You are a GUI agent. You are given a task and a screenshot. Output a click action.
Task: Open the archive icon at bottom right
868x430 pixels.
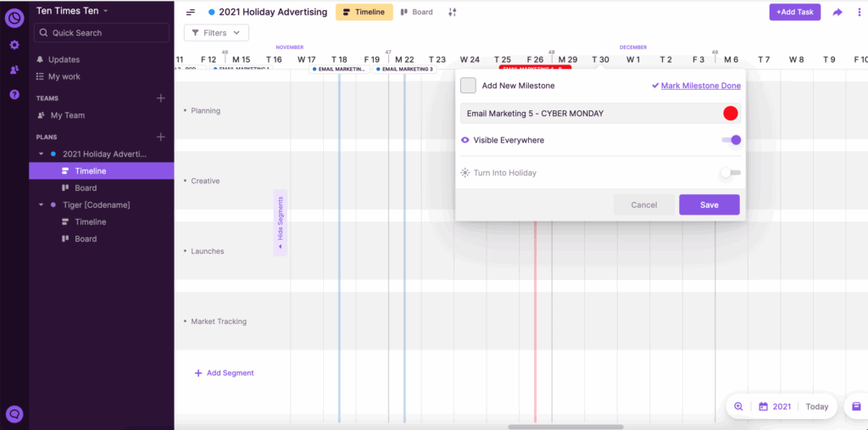coord(856,406)
